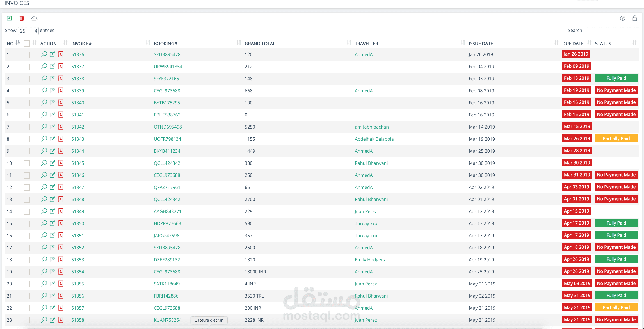This screenshot has height=329, width=644.
Task: Sort by Issue Date column header
Action: click(481, 44)
